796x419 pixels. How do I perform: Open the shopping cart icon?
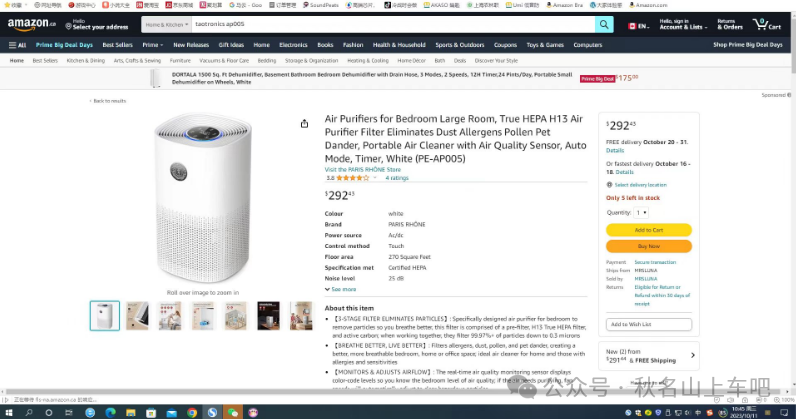pyautogui.click(x=767, y=24)
